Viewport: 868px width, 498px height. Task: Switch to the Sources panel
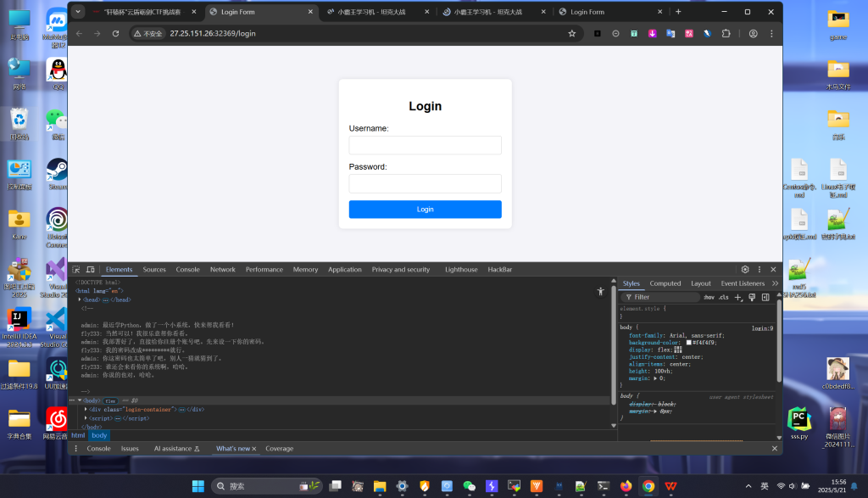[154, 270]
